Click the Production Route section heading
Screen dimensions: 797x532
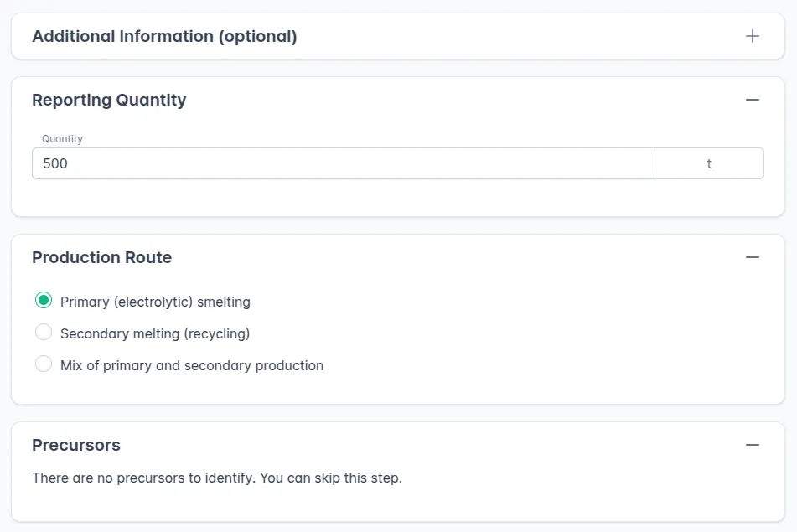pos(101,257)
